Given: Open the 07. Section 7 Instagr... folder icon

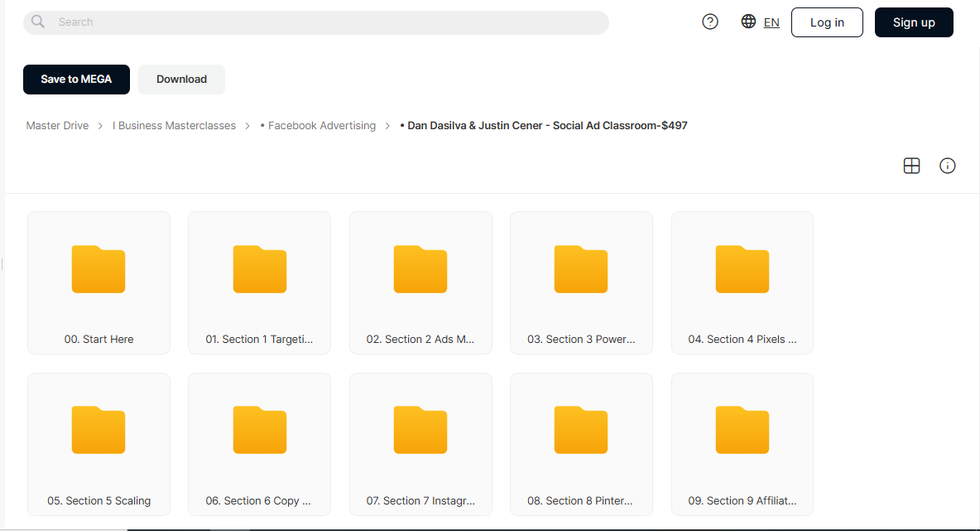Looking at the screenshot, I should coord(420,430).
